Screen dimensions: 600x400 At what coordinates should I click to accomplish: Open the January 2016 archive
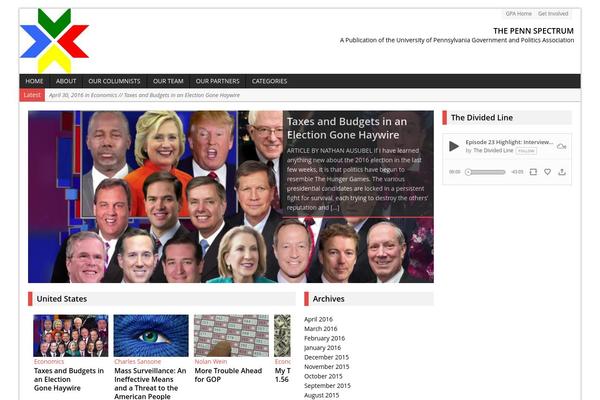click(322, 348)
